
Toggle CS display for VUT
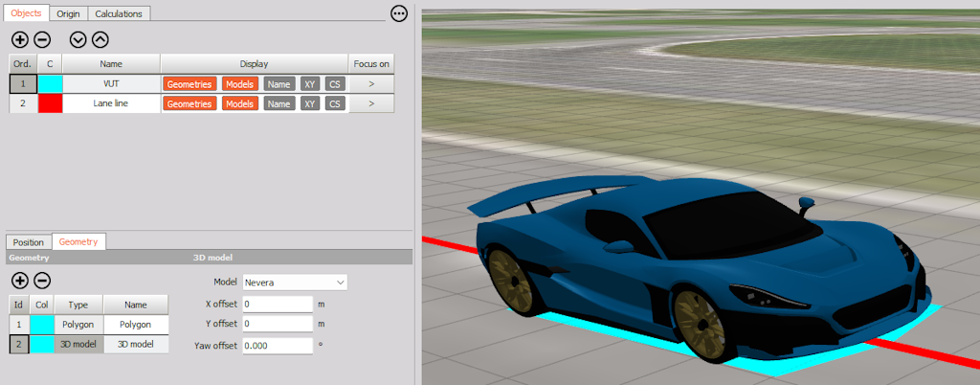pyautogui.click(x=334, y=84)
